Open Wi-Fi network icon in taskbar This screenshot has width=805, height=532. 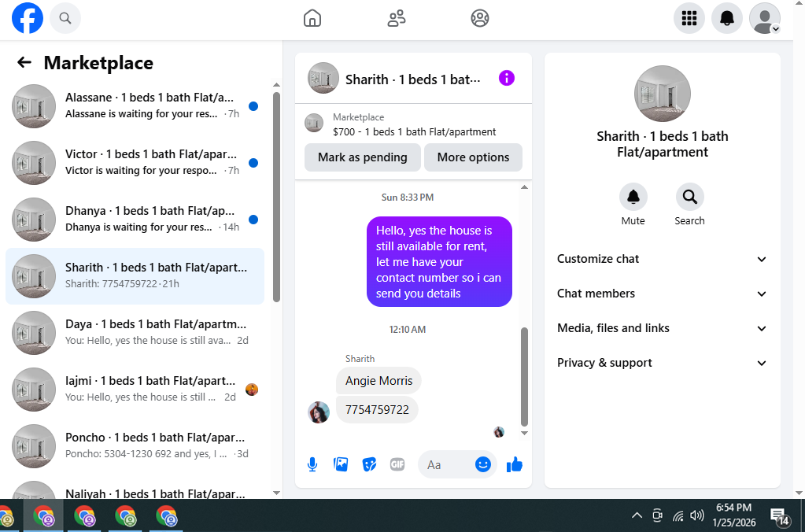(x=678, y=515)
